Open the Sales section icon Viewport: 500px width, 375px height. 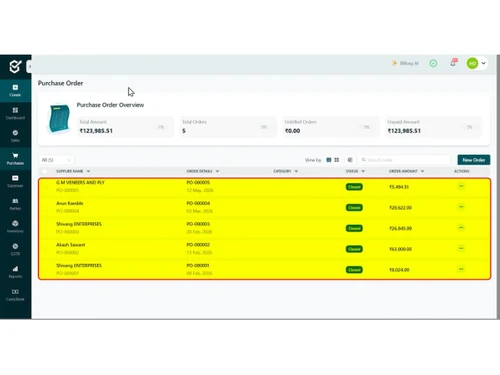click(x=15, y=136)
